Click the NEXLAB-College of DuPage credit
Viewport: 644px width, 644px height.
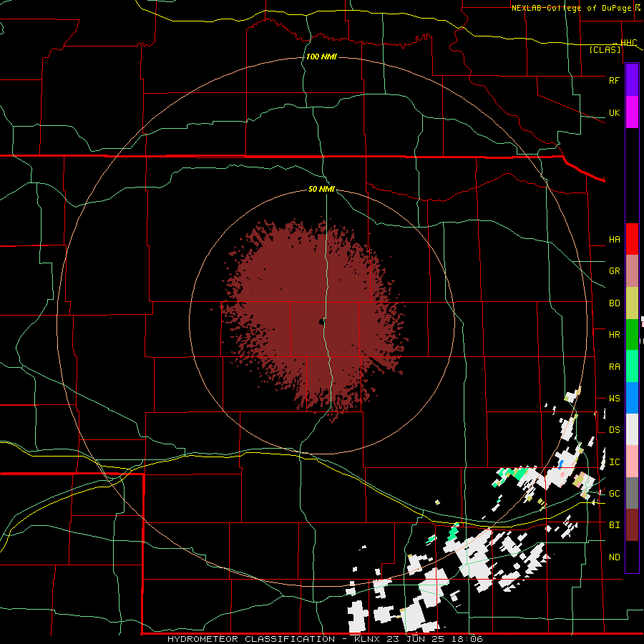click(572, 8)
